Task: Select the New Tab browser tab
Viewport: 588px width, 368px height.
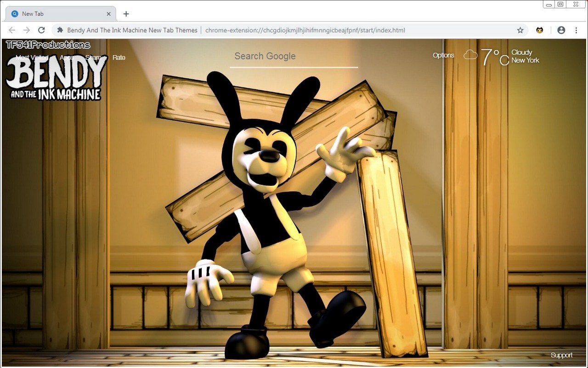Action: pos(61,14)
